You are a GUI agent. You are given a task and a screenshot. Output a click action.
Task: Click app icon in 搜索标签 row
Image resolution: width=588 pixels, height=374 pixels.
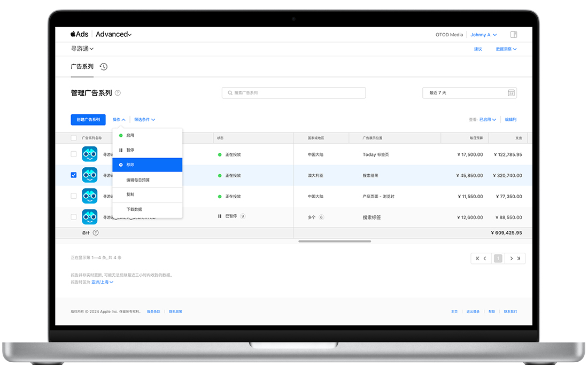coord(90,217)
